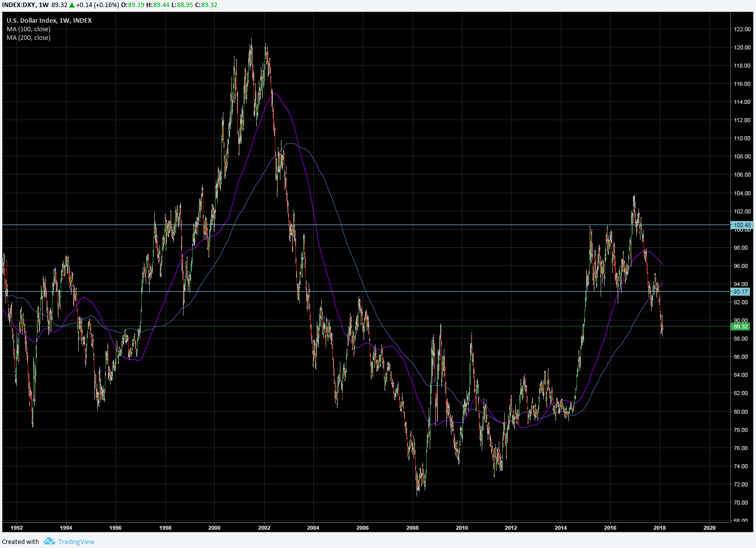Click the 122.00 price axis label

pyautogui.click(x=742, y=29)
